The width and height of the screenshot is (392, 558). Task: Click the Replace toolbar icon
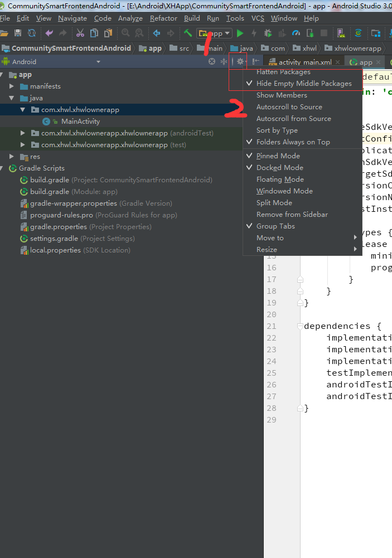tap(139, 33)
